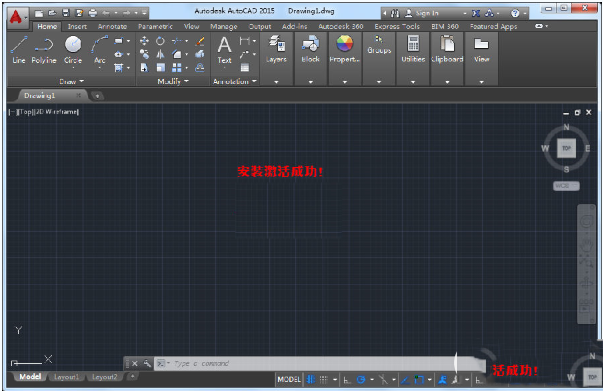Screen dimensions: 603x391
Task: Switch to the Parametric ribbon tab
Action: point(155,27)
